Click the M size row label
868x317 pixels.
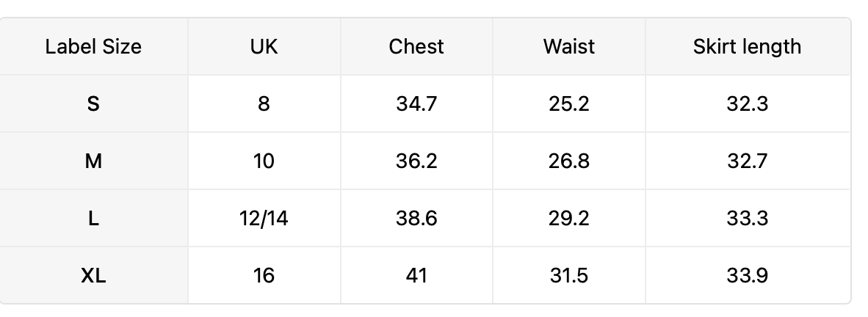click(x=93, y=161)
